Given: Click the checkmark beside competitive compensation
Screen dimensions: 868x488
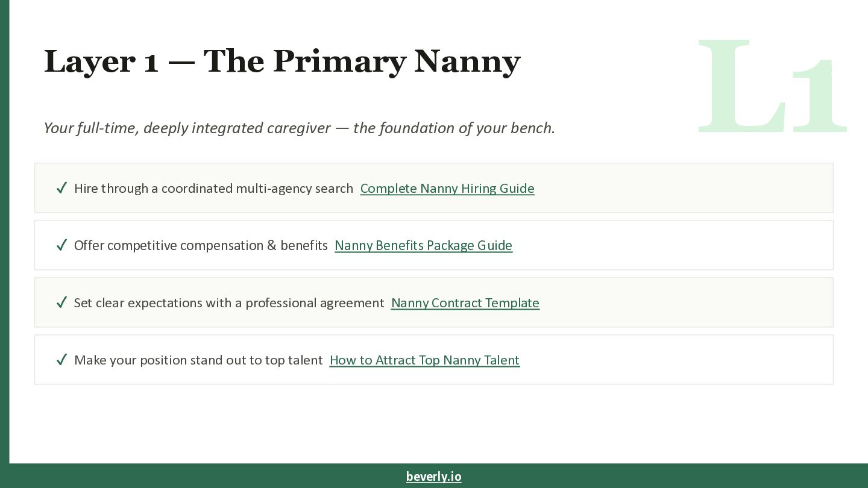Looking at the screenshot, I should (x=61, y=245).
